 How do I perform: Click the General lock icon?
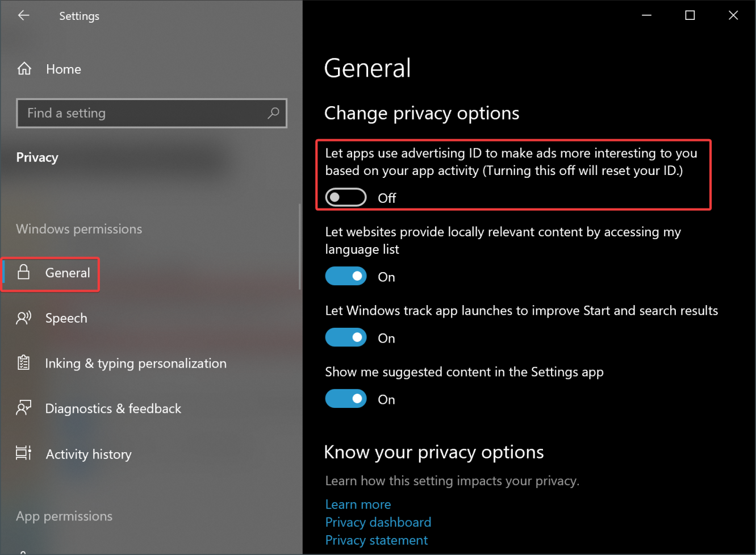[x=24, y=273]
